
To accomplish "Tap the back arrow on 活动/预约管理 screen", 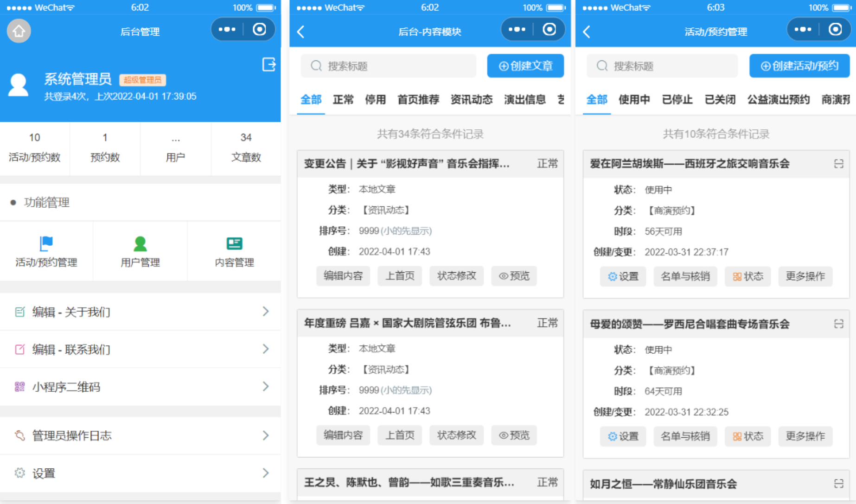I will pos(586,31).
